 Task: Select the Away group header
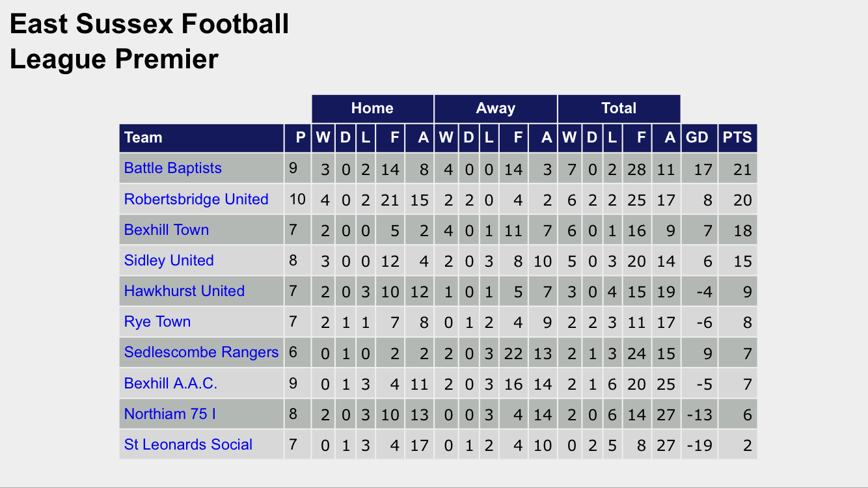495,108
